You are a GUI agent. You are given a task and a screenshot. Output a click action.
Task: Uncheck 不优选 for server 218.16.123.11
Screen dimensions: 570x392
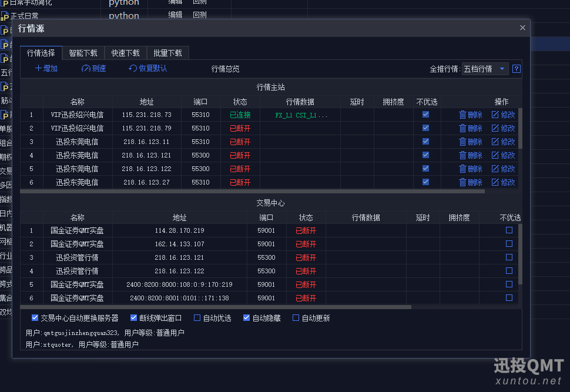[x=425, y=142]
